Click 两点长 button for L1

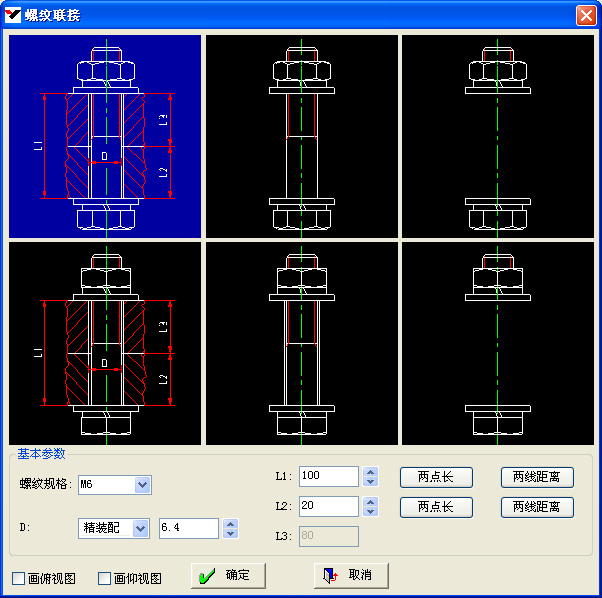coord(436,477)
